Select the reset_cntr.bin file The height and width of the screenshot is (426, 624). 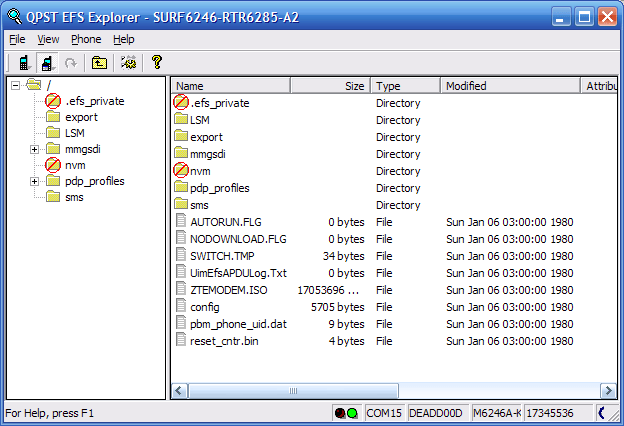pos(224,341)
